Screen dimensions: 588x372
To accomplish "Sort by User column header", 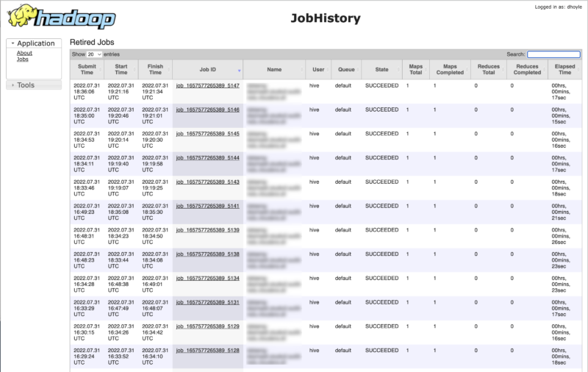I will (318, 69).
